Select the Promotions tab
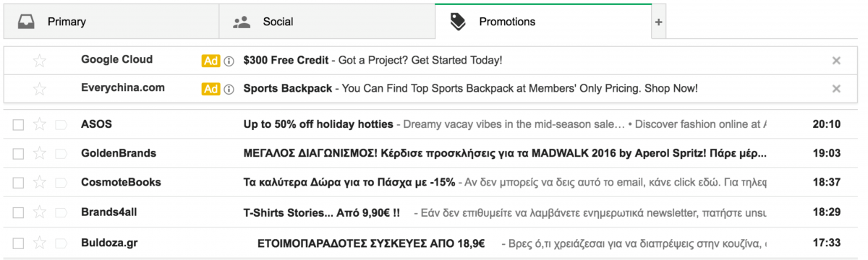The image size is (868, 260). point(543,22)
